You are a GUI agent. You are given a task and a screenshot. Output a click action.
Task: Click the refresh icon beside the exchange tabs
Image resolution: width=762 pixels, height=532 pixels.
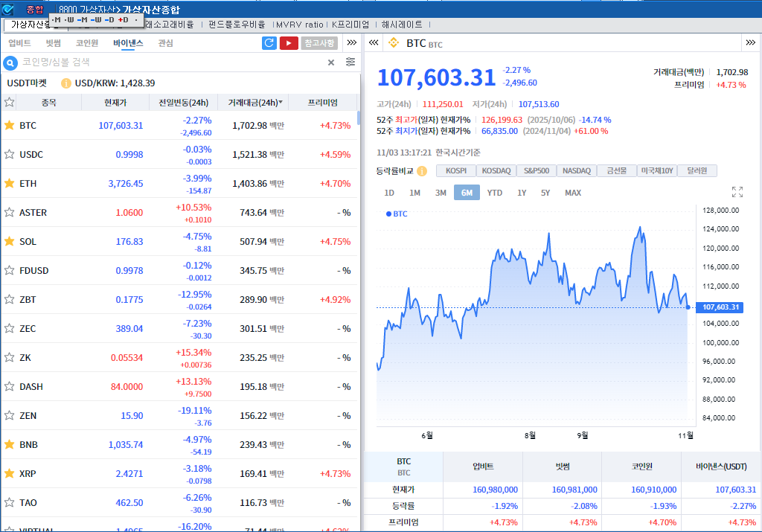(269, 43)
